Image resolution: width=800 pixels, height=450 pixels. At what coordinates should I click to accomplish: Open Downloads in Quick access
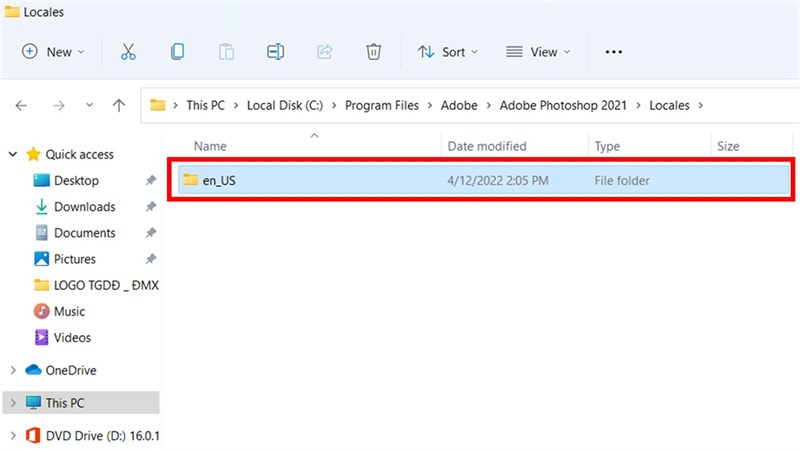coord(85,207)
